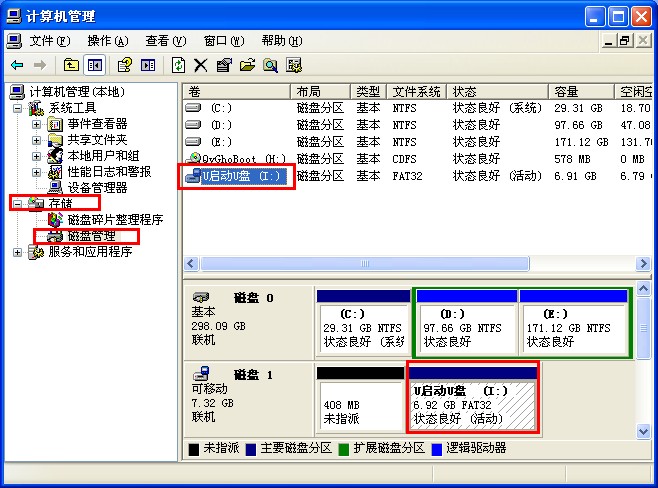This screenshot has width=658, height=488.
Task: Open the 操作(A) menu
Action: click(x=108, y=41)
